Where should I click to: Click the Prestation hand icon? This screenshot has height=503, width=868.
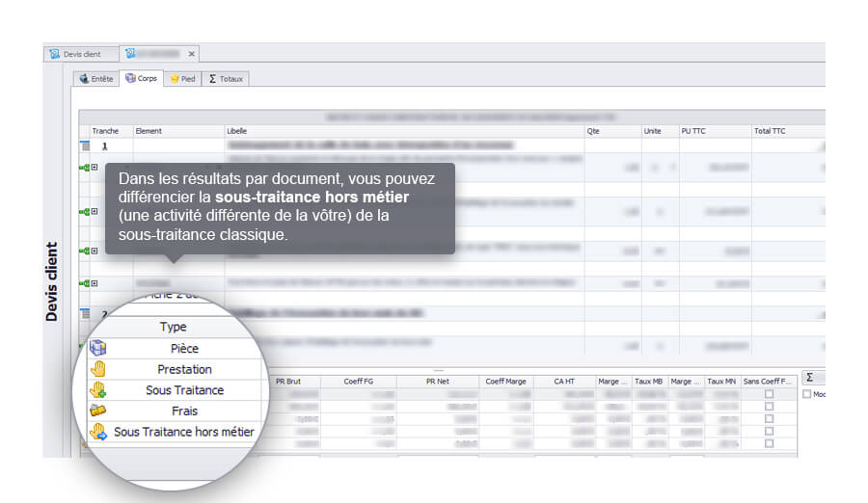tap(97, 369)
